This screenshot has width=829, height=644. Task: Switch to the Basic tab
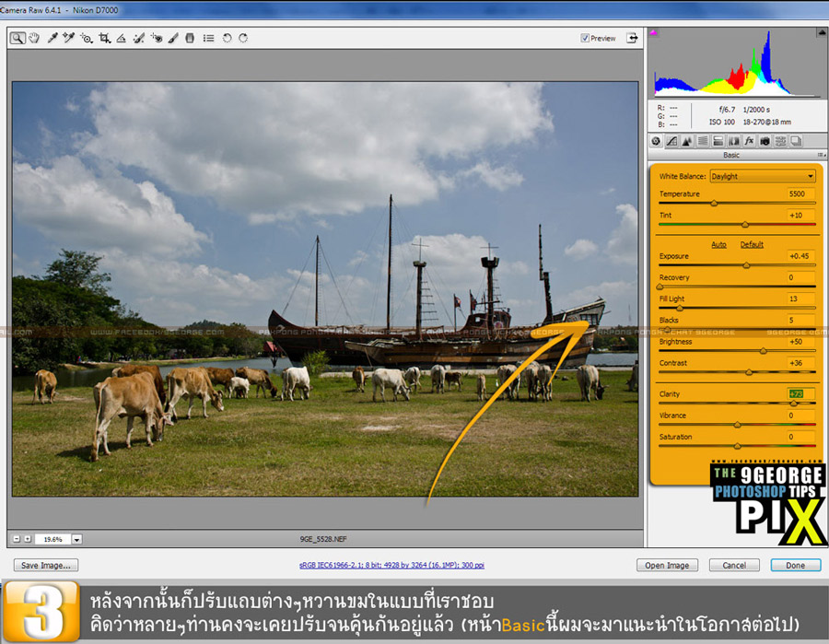coord(656,141)
